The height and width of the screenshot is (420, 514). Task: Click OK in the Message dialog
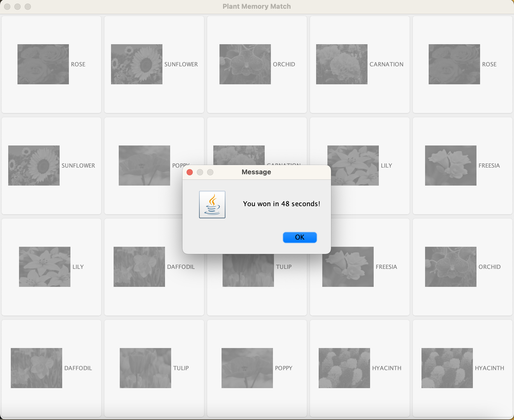[300, 237]
